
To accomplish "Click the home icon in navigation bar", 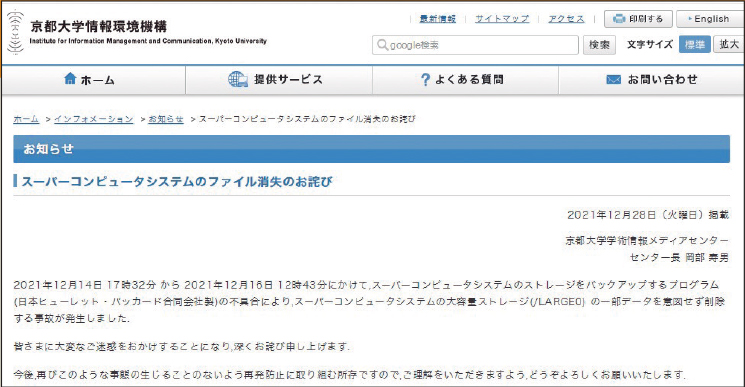I will click(x=70, y=78).
